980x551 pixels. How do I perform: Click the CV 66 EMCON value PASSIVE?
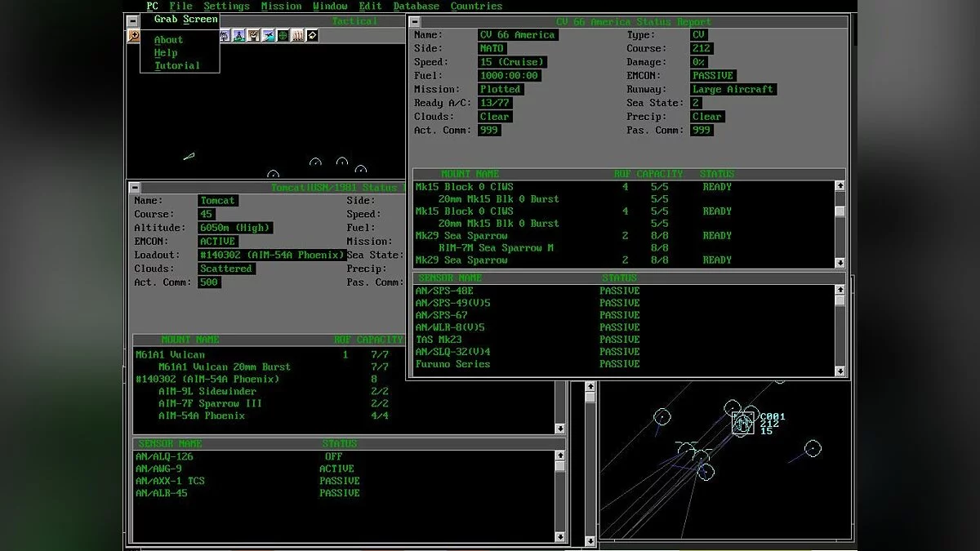tap(714, 75)
